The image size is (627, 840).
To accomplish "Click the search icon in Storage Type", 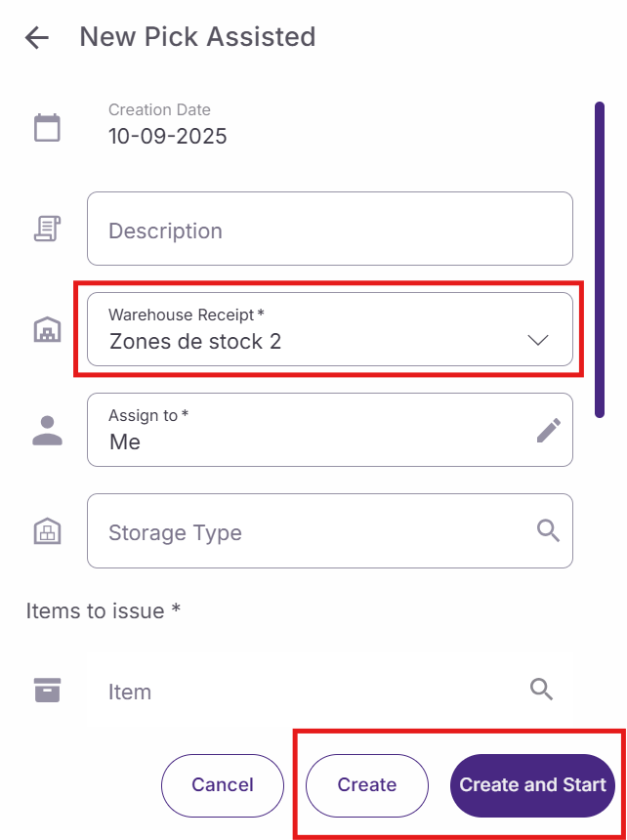I will coord(549,530).
